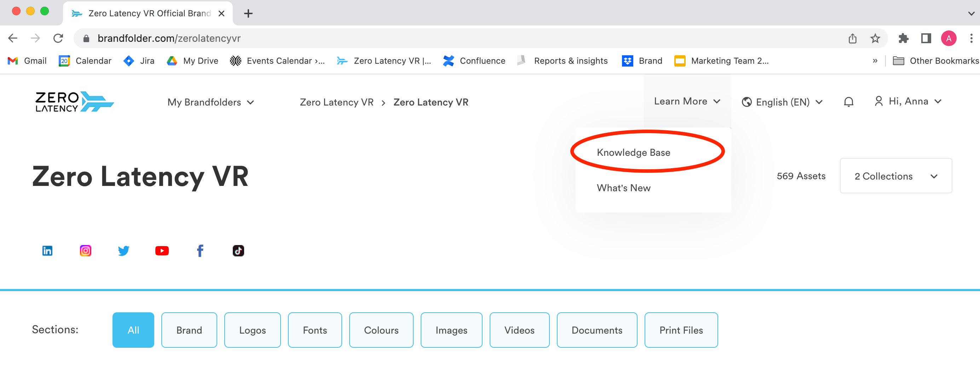
Task: Open the Zero Latency VR bookmark
Action: point(384,61)
